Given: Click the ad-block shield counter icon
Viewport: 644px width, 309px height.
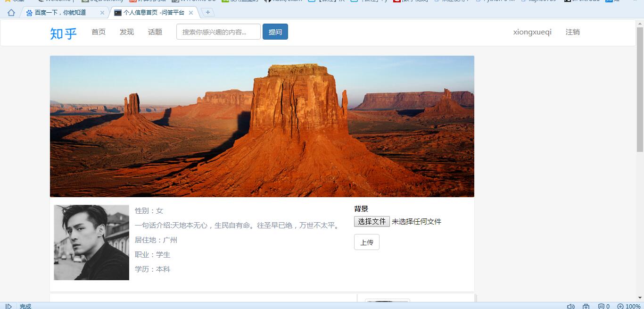Looking at the screenshot, I should pyautogui.click(x=604, y=306).
